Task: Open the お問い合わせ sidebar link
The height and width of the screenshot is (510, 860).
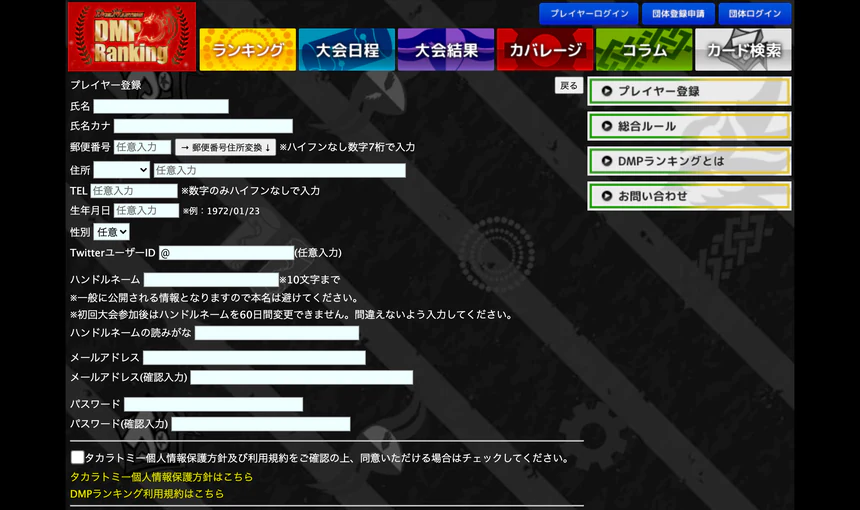Action: pyautogui.click(x=689, y=196)
